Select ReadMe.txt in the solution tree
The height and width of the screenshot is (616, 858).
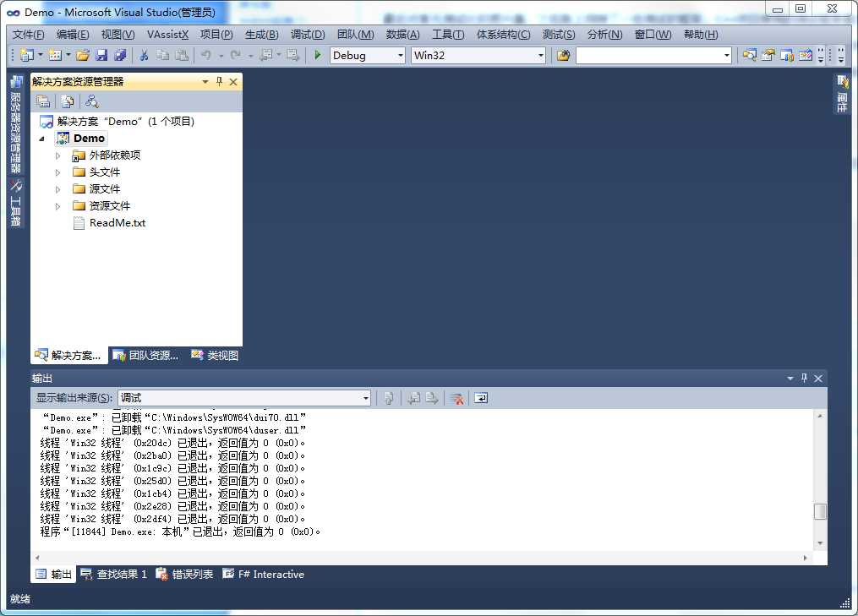(x=117, y=223)
